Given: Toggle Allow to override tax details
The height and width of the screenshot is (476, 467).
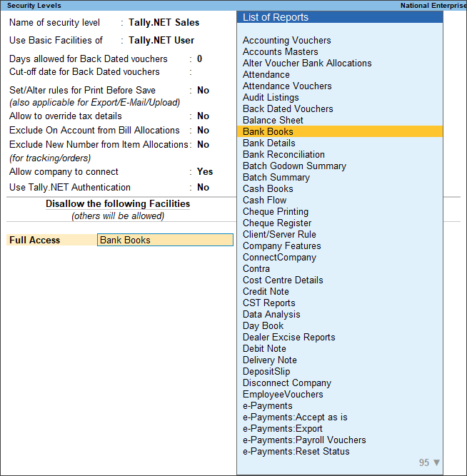Looking at the screenshot, I should tap(204, 116).
